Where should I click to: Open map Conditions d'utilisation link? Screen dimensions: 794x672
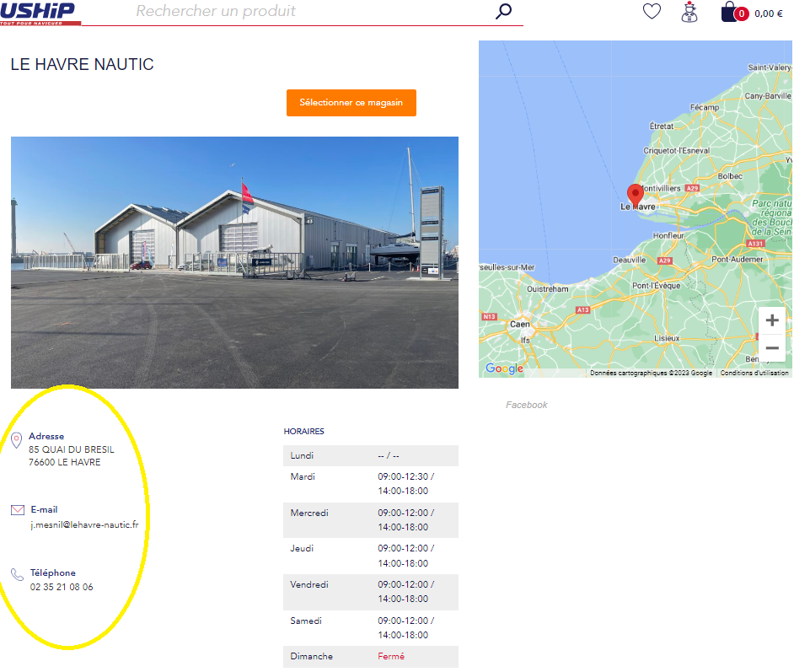pyautogui.click(x=754, y=373)
